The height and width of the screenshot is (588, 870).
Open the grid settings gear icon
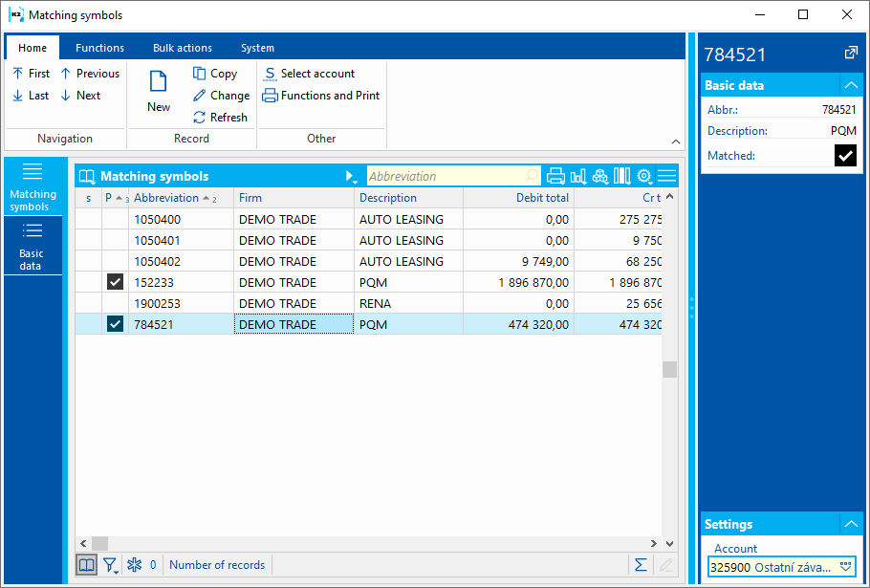pos(644,176)
